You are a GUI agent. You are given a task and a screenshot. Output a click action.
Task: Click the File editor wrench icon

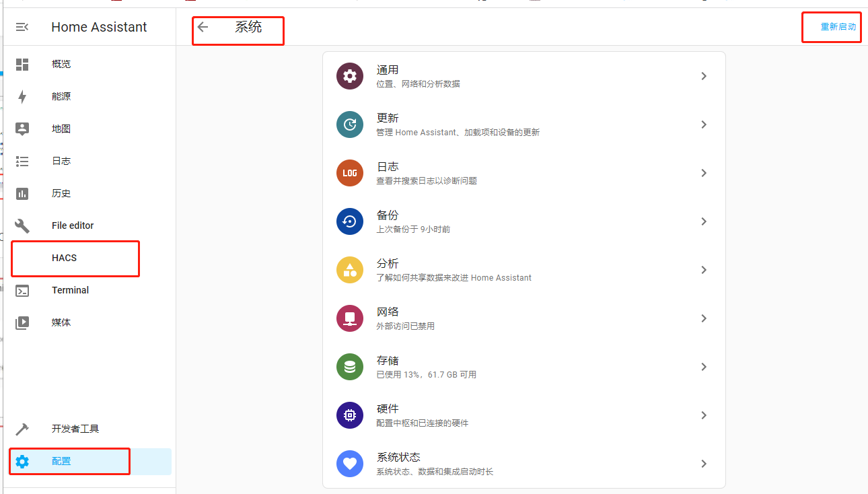point(22,225)
